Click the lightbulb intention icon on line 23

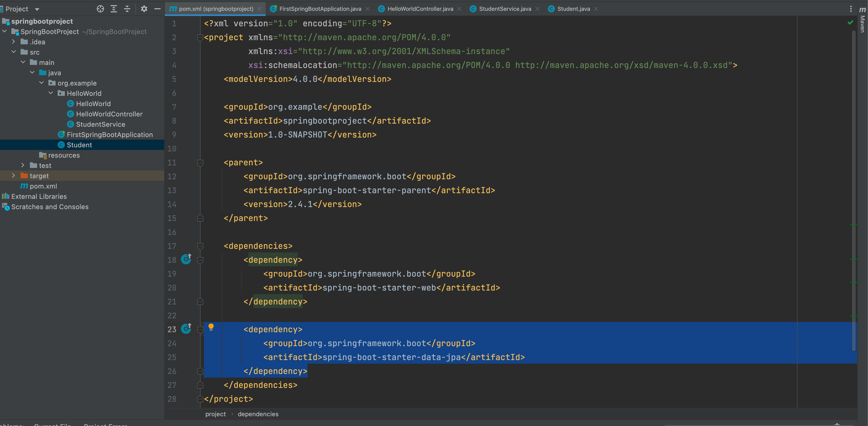click(x=211, y=327)
